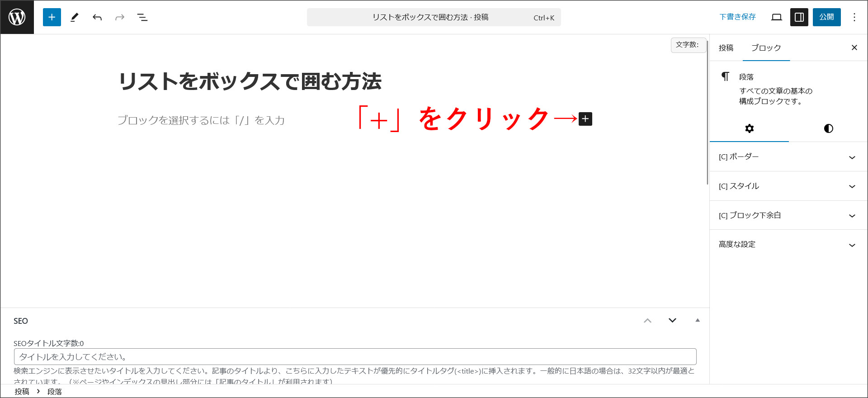Switch to the 投稿 tab
868x398 pixels.
[x=726, y=47]
